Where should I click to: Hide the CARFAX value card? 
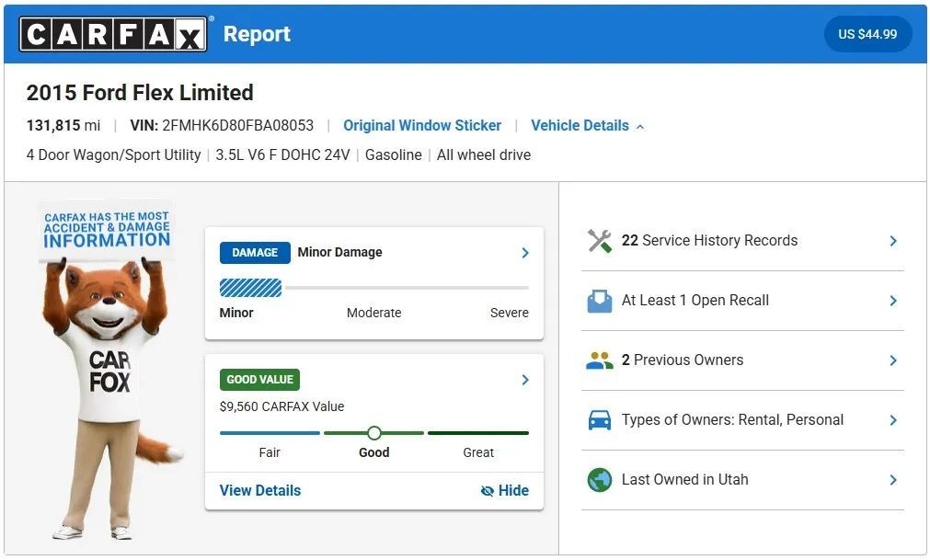(x=504, y=491)
